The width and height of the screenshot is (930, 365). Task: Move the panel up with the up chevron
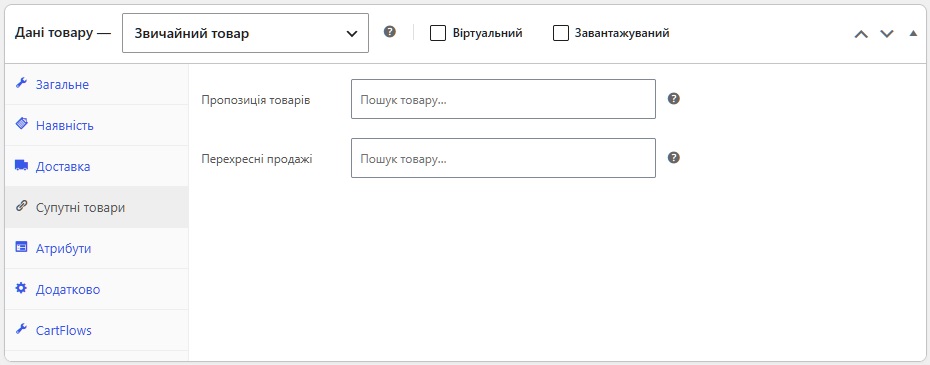point(861,34)
